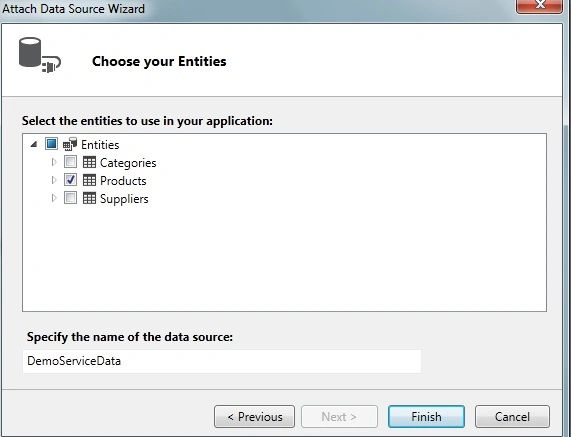Click the Entities data source icon
The image size is (571, 437).
(70, 144)
